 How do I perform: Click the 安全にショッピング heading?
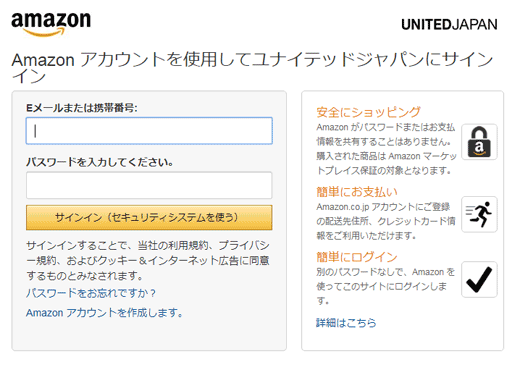[368, 112]
